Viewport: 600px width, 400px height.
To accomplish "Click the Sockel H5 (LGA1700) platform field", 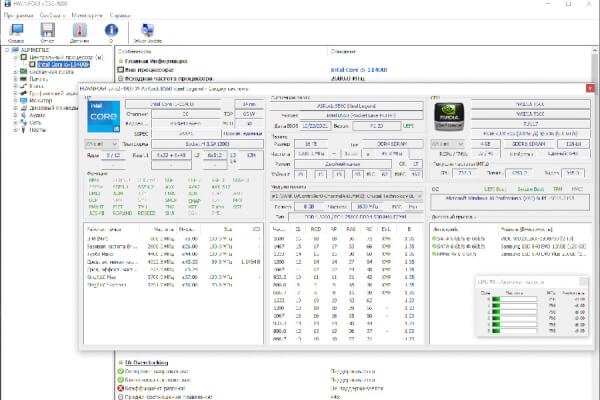I will [x=207, y=144].
